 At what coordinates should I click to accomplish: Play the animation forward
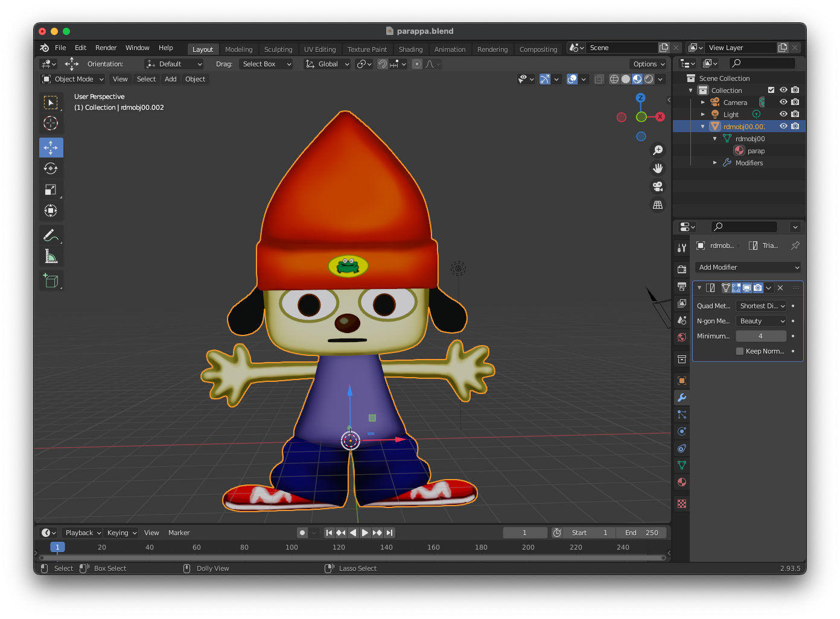pos(365,533)
